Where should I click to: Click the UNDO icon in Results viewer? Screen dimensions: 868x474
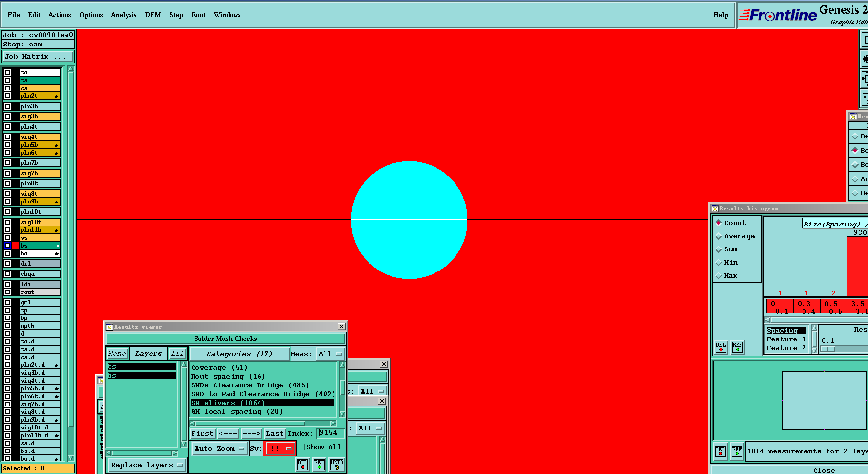point(337,465)
